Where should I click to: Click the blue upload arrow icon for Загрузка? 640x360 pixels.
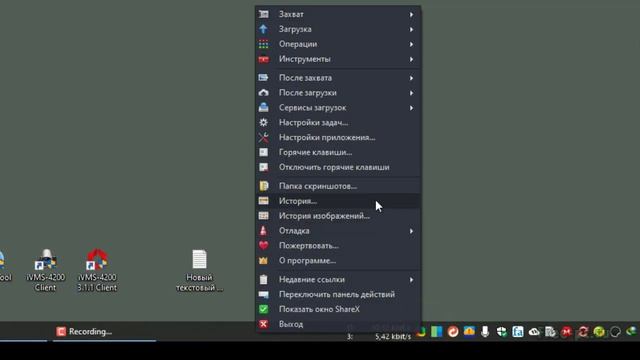point(264,29)
